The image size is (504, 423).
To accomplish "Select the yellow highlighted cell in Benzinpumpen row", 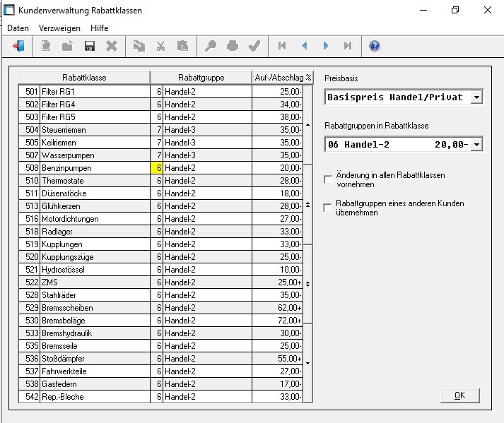I will click(156, 168).
